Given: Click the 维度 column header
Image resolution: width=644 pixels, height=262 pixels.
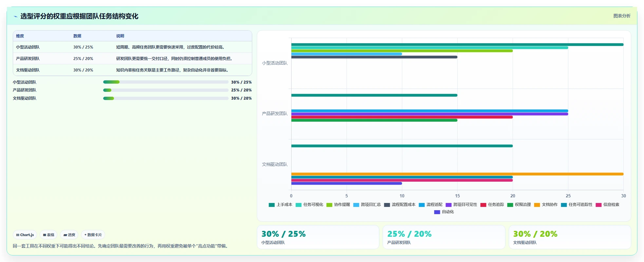Looking at the screenshot, I should click(x=20, y=36).
